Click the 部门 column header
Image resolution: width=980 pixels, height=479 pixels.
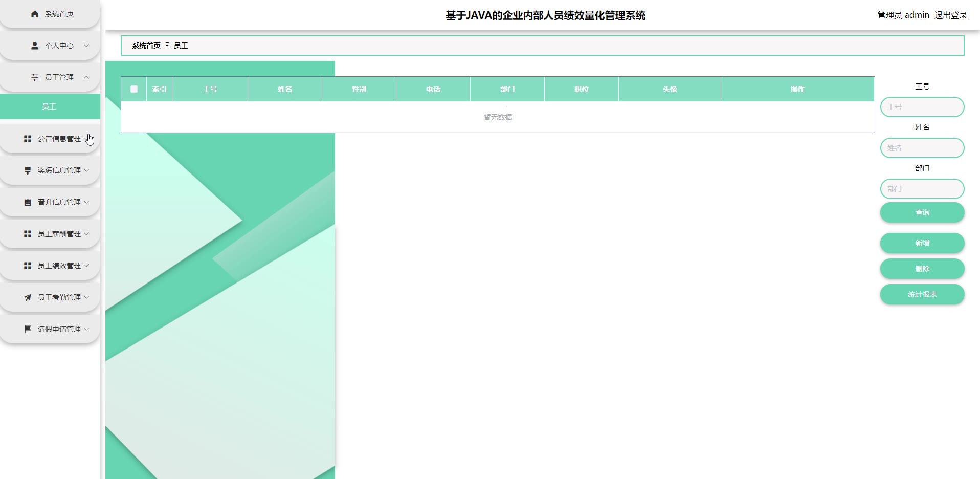coord(507,89)
